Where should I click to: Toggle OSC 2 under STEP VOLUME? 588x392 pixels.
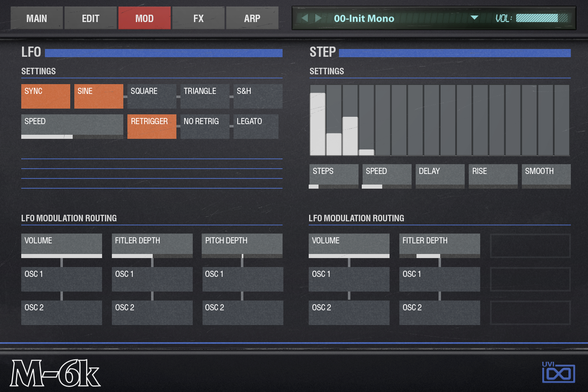point(349,313)
